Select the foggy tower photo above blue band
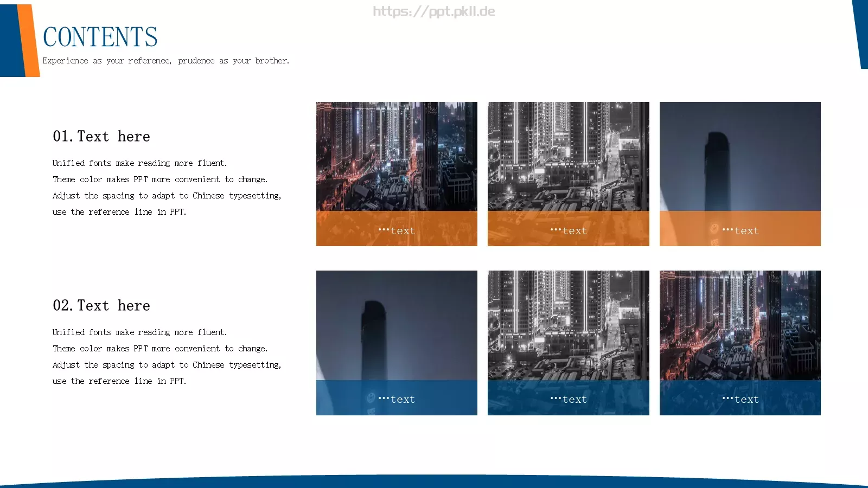 pyautogui.click(x=397, y=325)
